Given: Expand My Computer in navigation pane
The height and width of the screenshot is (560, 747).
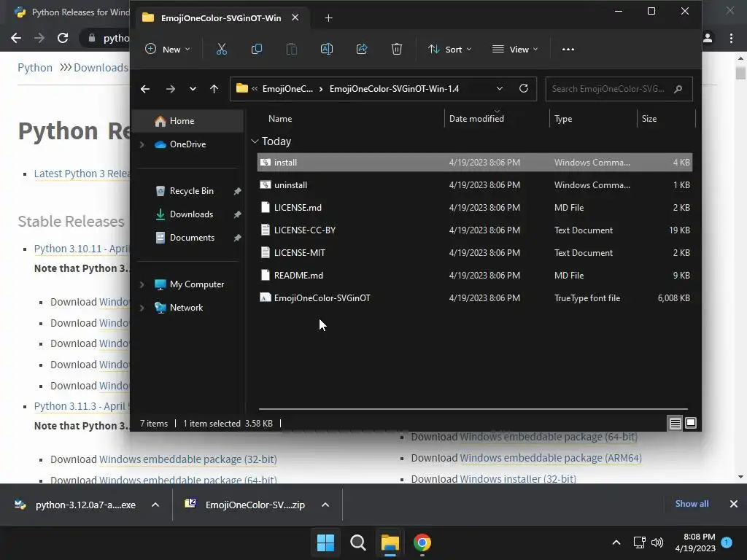Looking at the screenshot, I should [x=142, y=284].
